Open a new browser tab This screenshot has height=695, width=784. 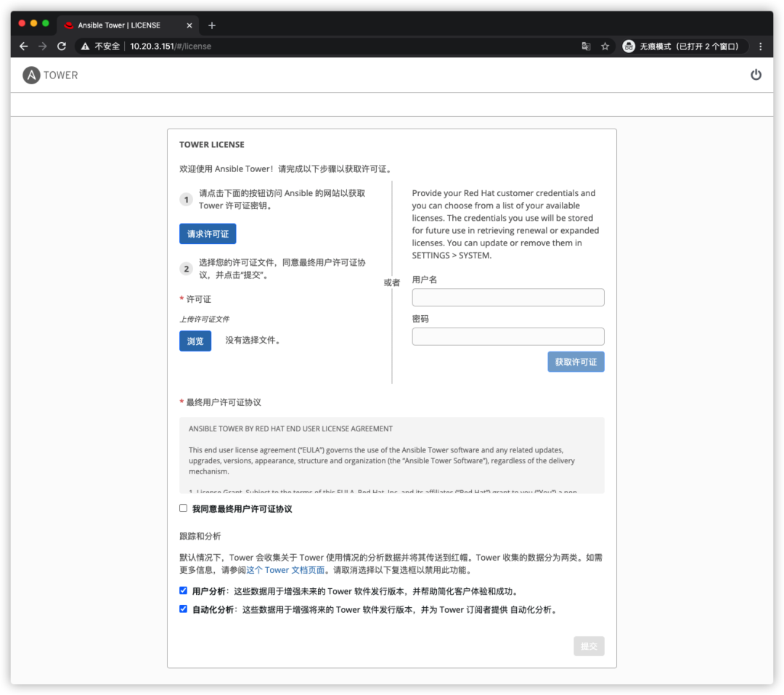click(211, 24)
